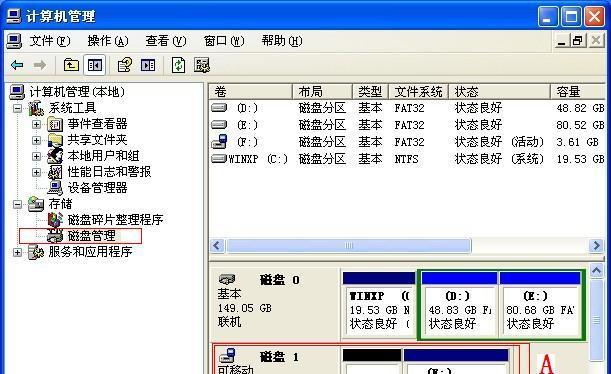This screenshot has height=374, width=611.
Task: Expand the 服务和应用程序 node
Action: pyautogui.click(x=17, y=252)
